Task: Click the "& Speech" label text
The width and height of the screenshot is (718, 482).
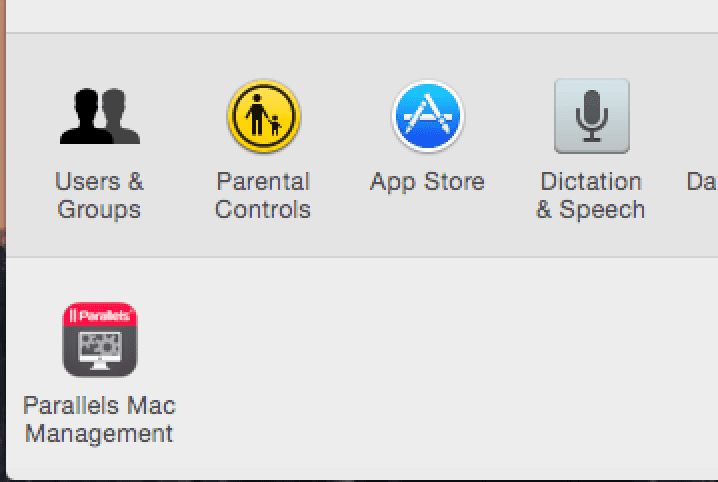Action: [x=591, y=210]
